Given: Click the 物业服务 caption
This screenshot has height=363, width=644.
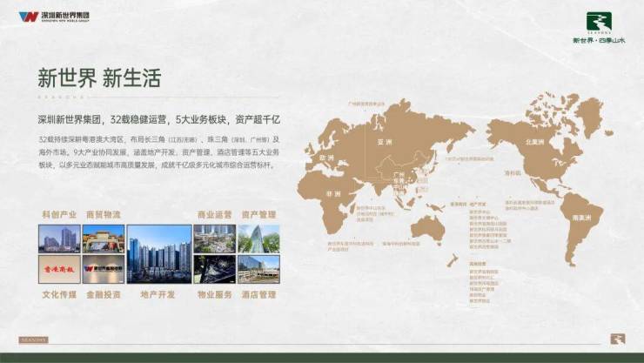Looking at the screenshot, I should click(x=214, y=294).
